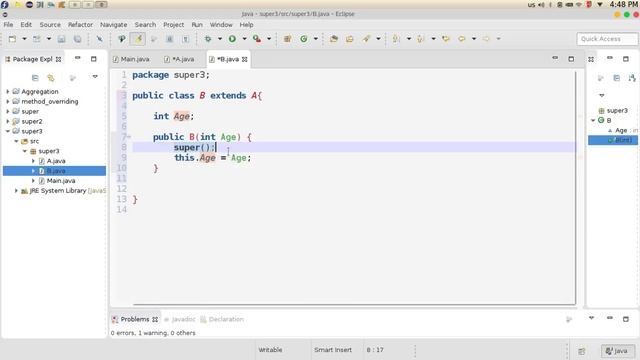Toggle Link with Editor in Package Explorer
The height and width of the screenshot is (360, 640).
[51, 78]
